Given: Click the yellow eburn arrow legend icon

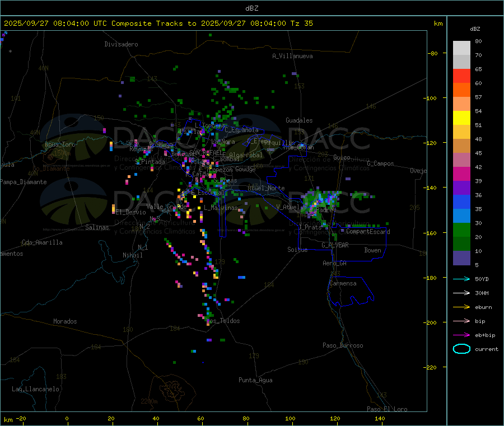Looking at the screenshot, I should click(x=461, y=307).
